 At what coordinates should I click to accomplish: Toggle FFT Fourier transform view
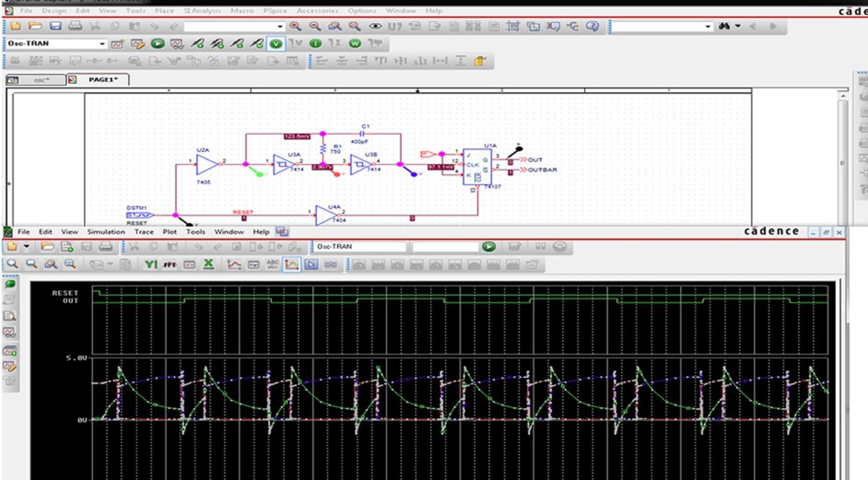(x=170, y=265)
